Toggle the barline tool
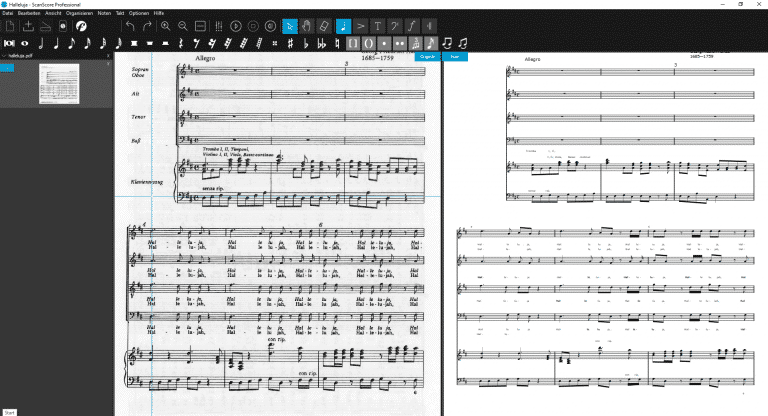Screen dimensions: 768x416 pyautogui.click(x=429, y=26)
